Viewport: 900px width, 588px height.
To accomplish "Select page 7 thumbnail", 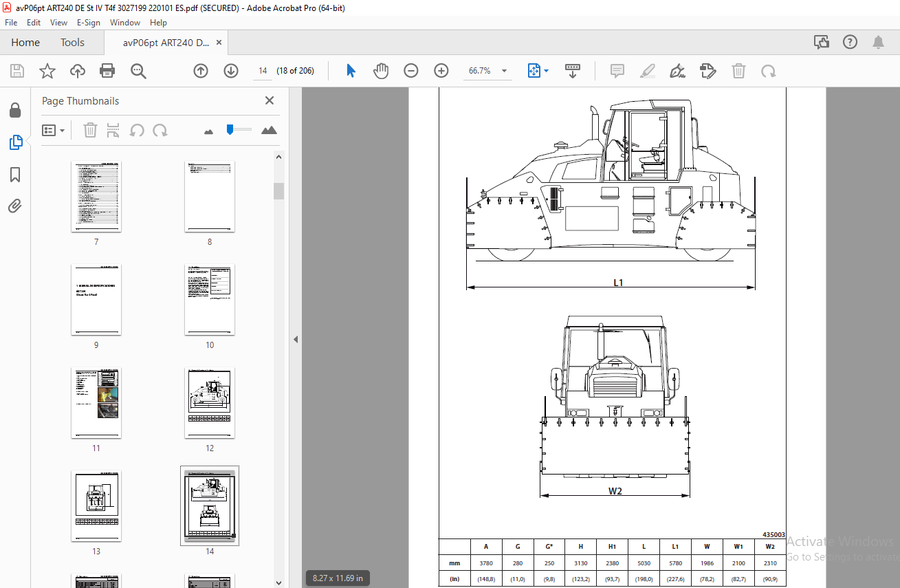I will [96, 197].
